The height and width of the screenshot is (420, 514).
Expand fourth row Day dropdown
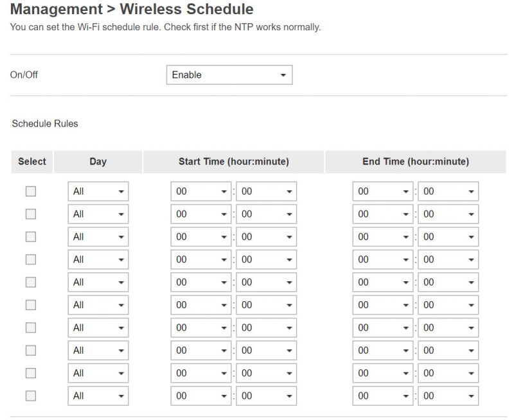coord(98,259)
